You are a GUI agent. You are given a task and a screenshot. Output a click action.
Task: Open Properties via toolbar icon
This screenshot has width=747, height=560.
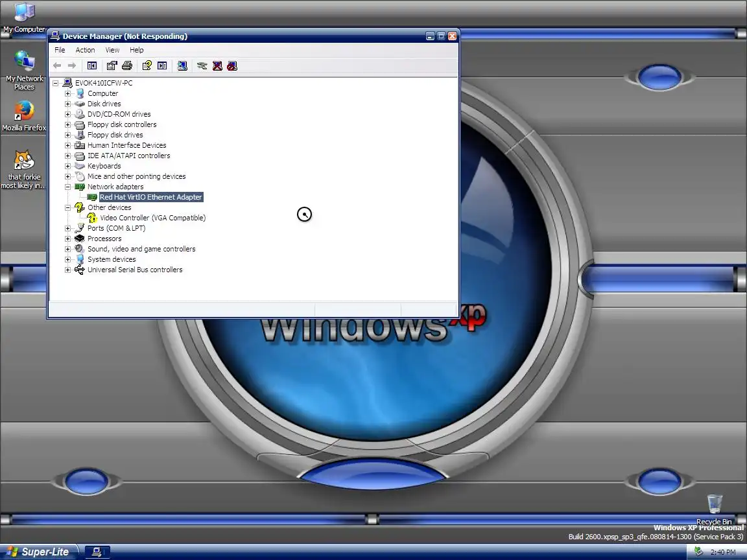tap(112, 65)
